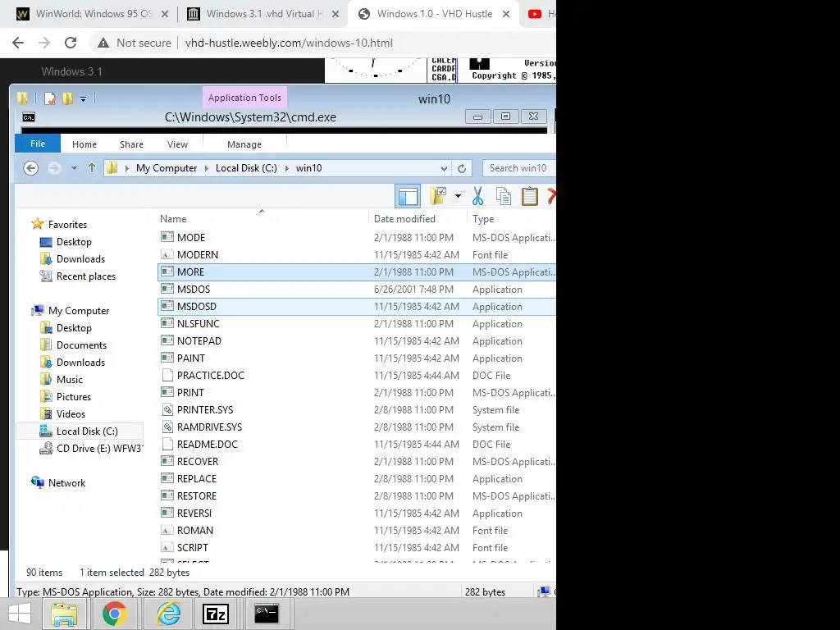840x630 pixels.
Task: Open the File tab in the Explorer ribbon
Action: coord(38,144)
